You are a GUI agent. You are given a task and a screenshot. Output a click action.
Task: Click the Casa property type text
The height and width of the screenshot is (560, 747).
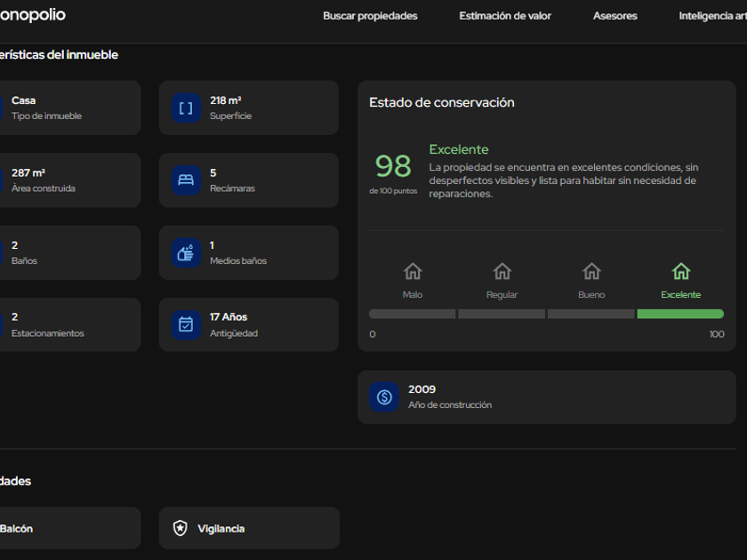click(x=23, y=100)
